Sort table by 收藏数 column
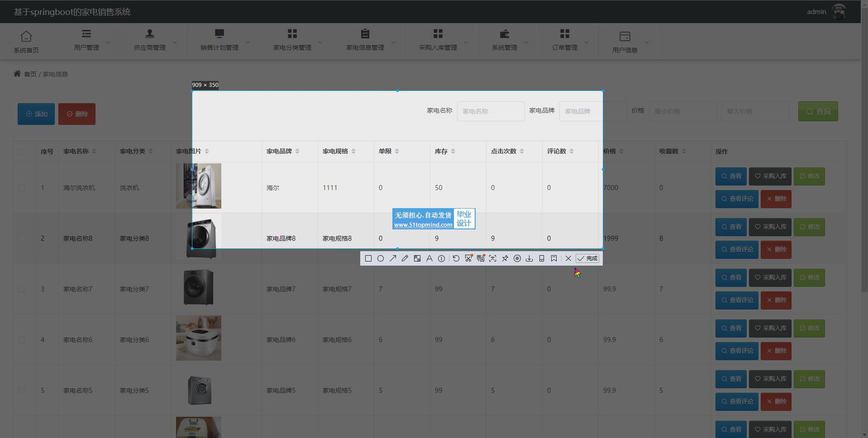The height and width of the screenshot is (438, 868). (x=684, y=151)
